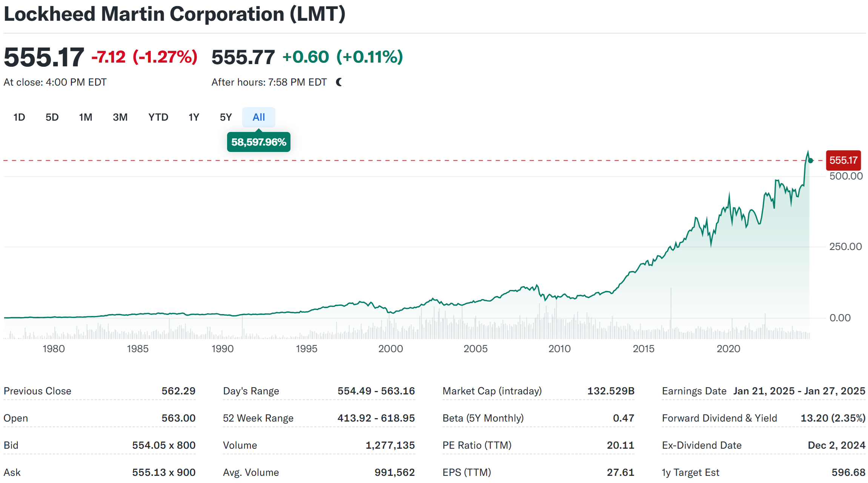Click 52 Week Range value 413.92 - 618.95
Image resolution: width=868 pixels, height=483 pixels.
pyautogui.click(x=376, y=418)
